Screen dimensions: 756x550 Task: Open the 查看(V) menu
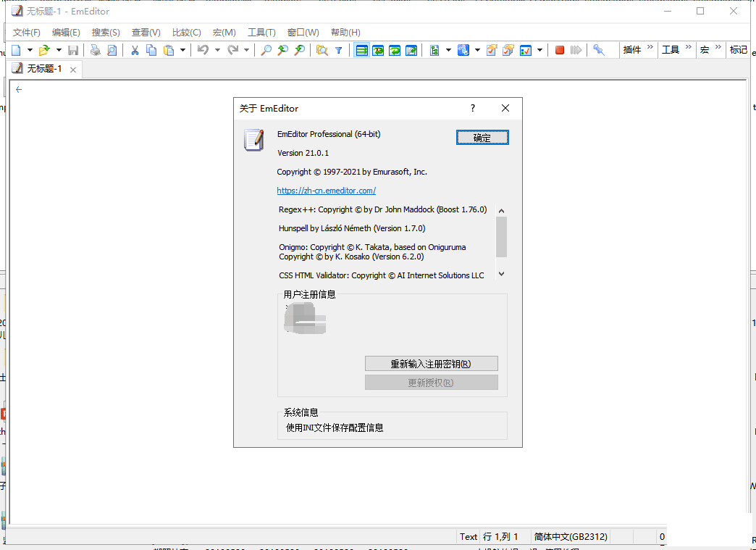[146, 33]
